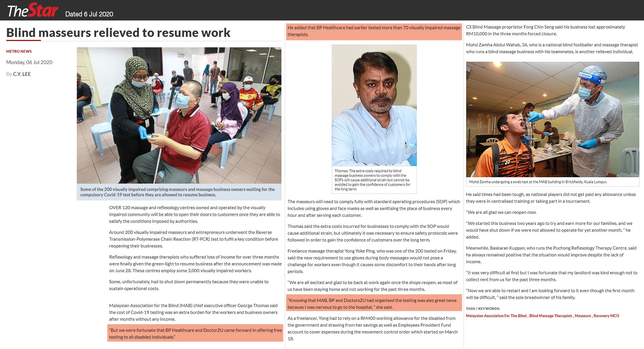Open the Recovery MCO keyword tag

click(x=606, y=316)
